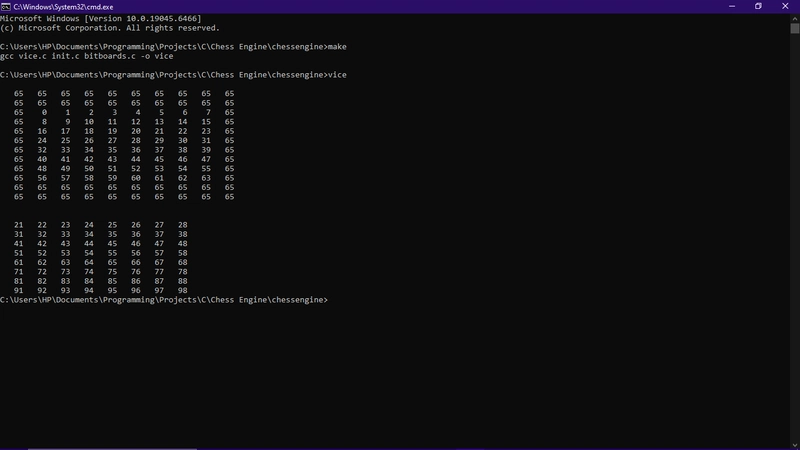Click the cmd.exe icon in title bar
This screenshot has height=450, width=800.
(x=6, y=6)
